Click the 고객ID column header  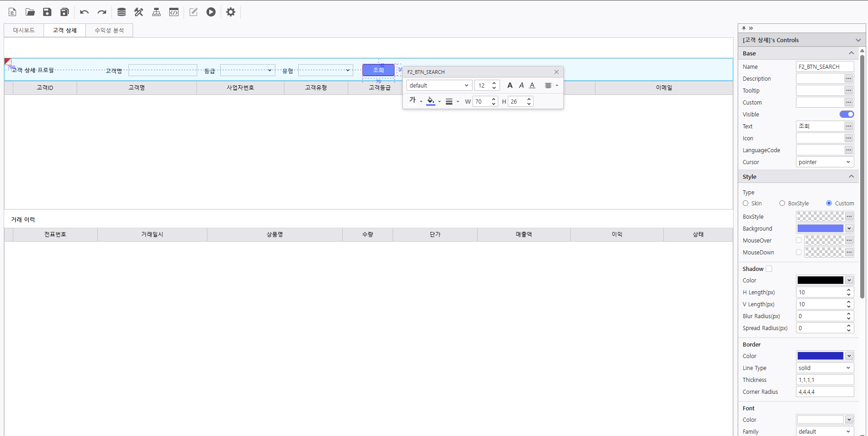(x=45, y=88)
